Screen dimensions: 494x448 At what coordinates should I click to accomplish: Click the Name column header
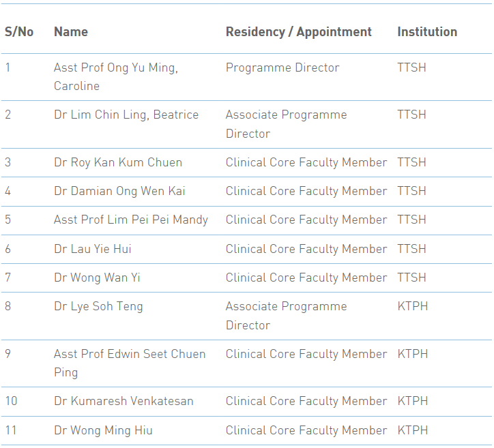[x=71, y=32]
